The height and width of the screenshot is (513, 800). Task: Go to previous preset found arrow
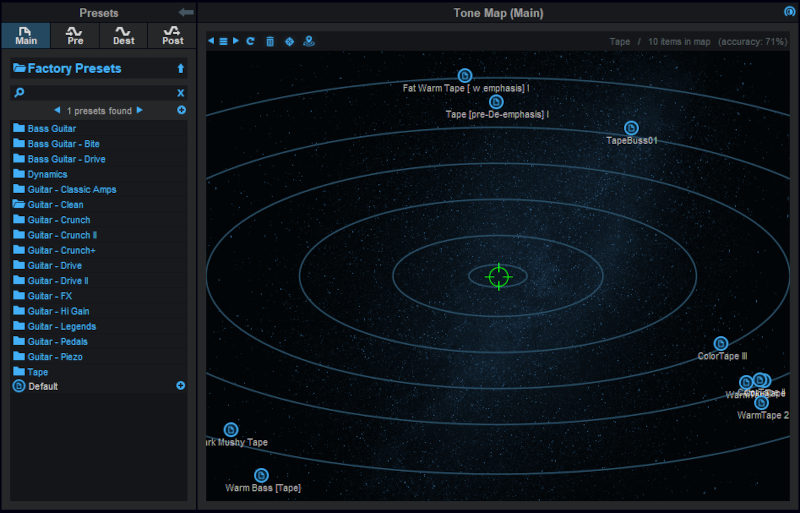[x=57, y=110]
